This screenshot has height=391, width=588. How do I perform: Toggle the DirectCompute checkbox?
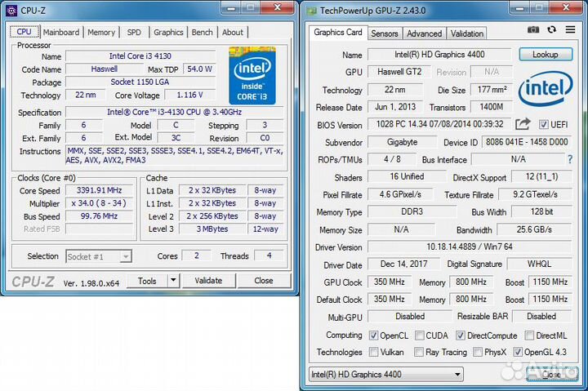[x=461, y=335]
